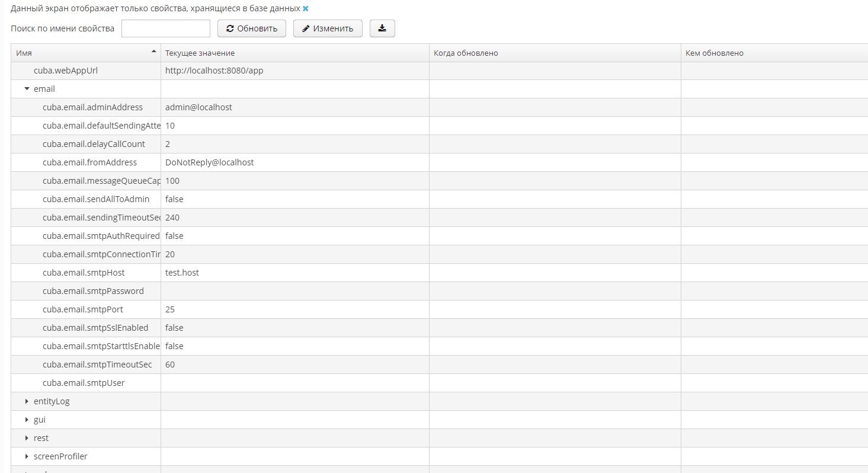This screenshot has height=473, width=868.
Task: Select the cuba.email.fromAddress row
Action: pos(89,162)
